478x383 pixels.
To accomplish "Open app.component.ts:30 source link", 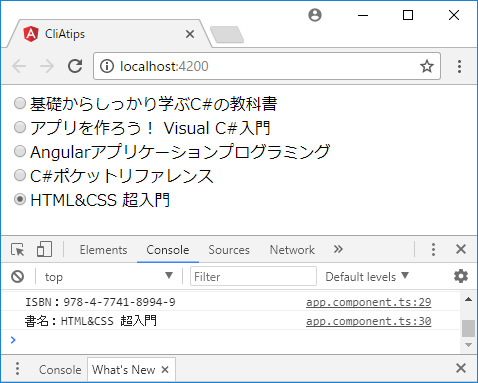I will tap(369, 321).
